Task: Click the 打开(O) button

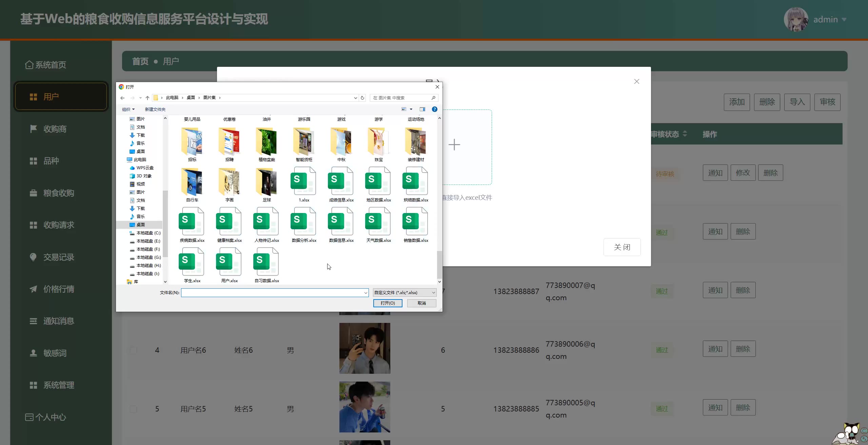Action: [x=388, y=303]
